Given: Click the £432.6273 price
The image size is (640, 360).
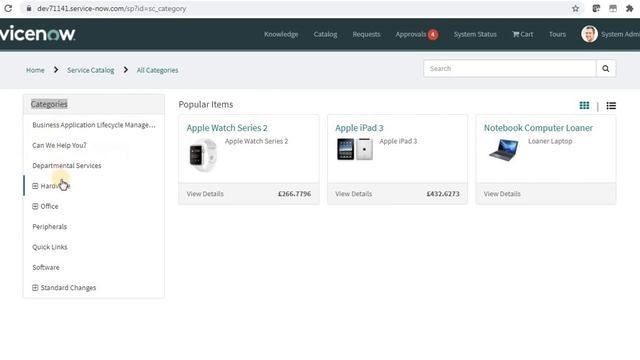Looking at the screenshot, I should coord(443,194).
